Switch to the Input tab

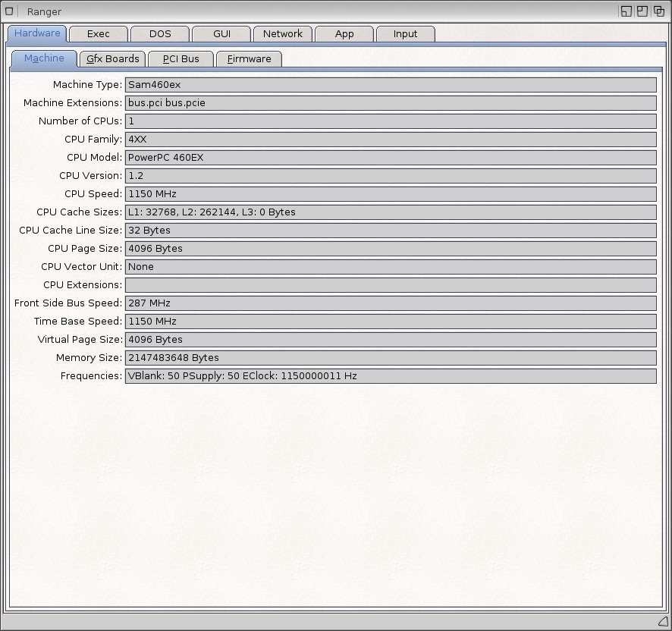[406, 34]
